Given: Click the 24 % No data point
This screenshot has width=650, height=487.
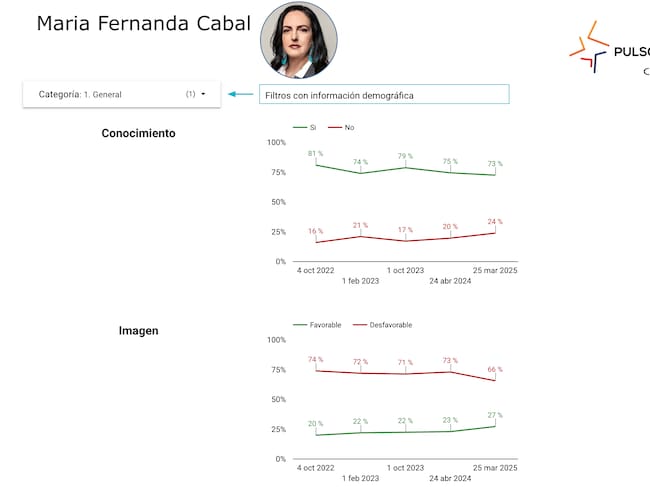Looking at the screenshot, I should [x=495, y=233].
